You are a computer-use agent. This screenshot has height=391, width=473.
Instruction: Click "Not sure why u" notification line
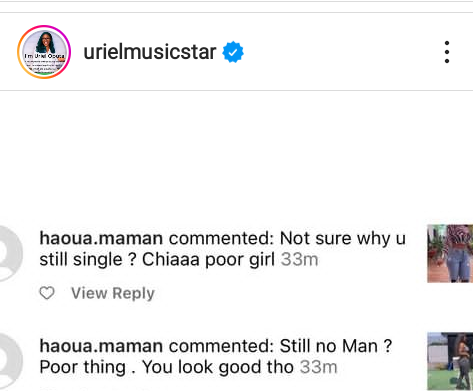[343, 239]
